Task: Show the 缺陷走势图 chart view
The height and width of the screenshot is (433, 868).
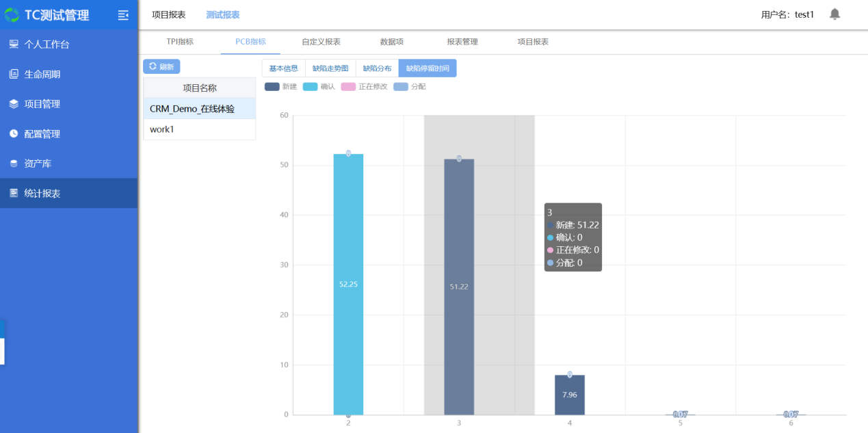Action: pyautogui.click(x=330, y=68)
